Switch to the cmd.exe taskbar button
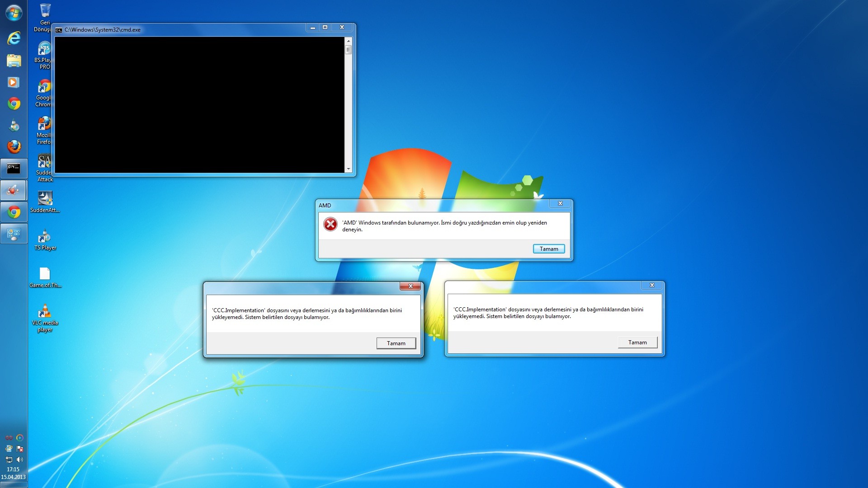The width and height of the screenshot is (868, 488). click(x=14, y=169)
